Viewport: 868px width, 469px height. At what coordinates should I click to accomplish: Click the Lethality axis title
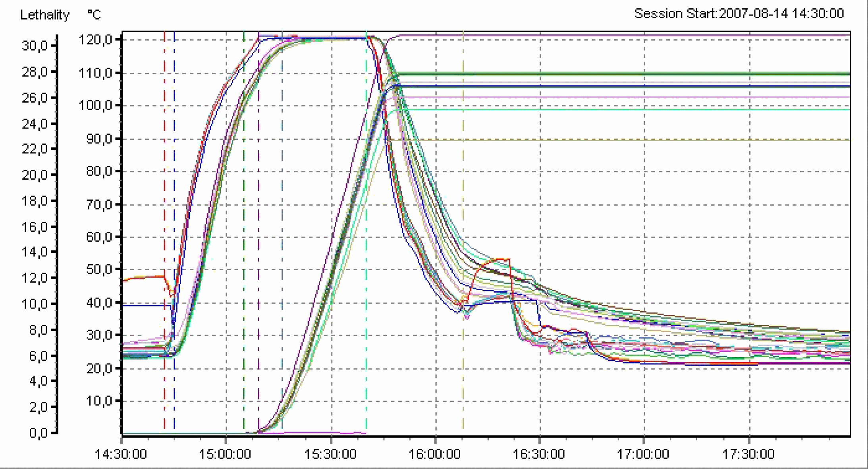tap(44, 15)
